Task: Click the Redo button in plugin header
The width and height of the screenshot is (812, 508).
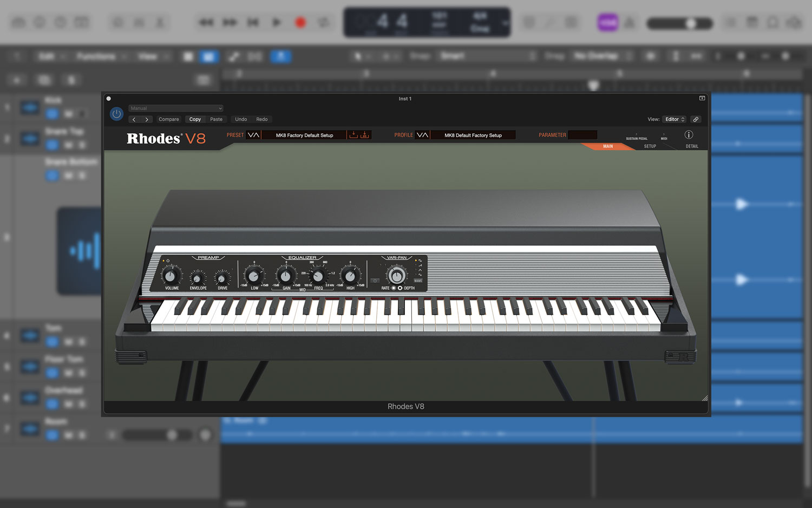Action: [262, 119]
